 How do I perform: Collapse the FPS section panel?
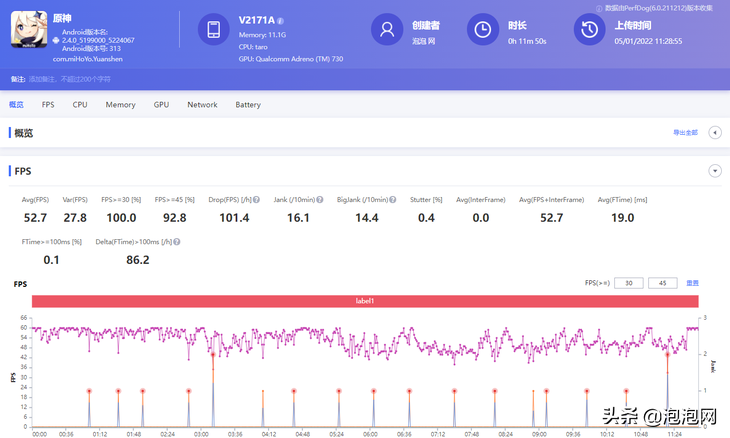[715, 171]
